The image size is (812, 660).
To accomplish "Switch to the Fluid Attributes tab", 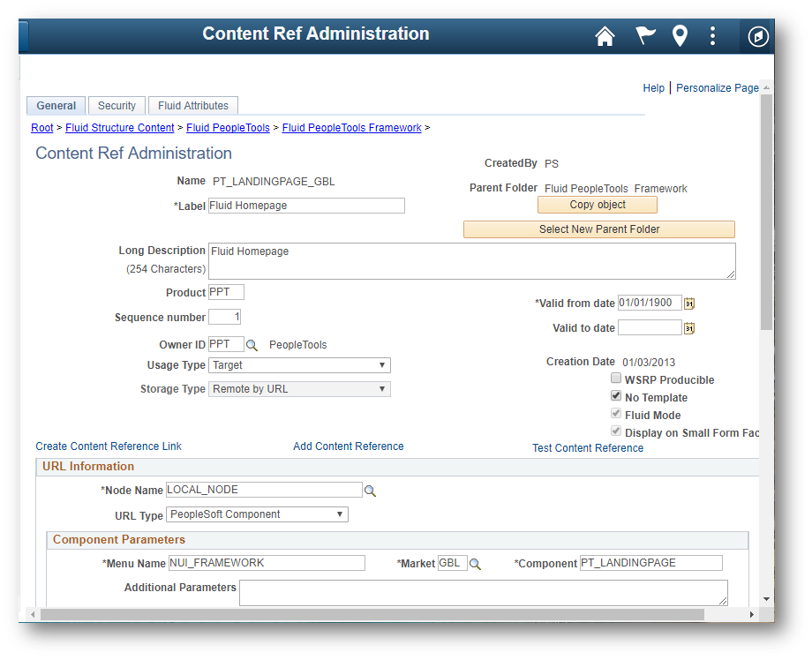I will tap(193, 106).
